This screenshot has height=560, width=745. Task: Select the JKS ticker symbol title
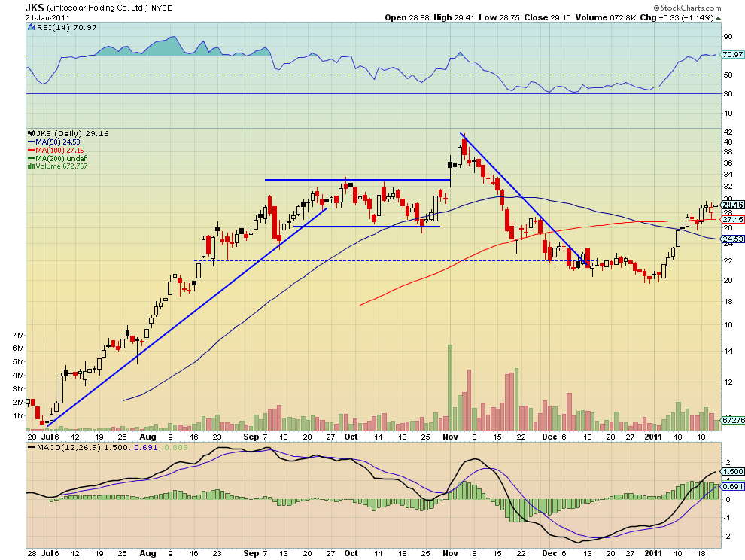pyautogui.click(x=34, y=8)
